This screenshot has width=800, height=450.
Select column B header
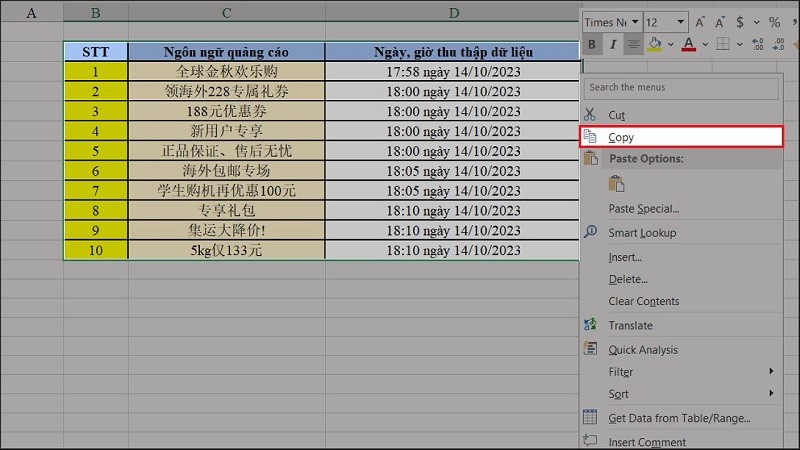click(x=95, y=12)
